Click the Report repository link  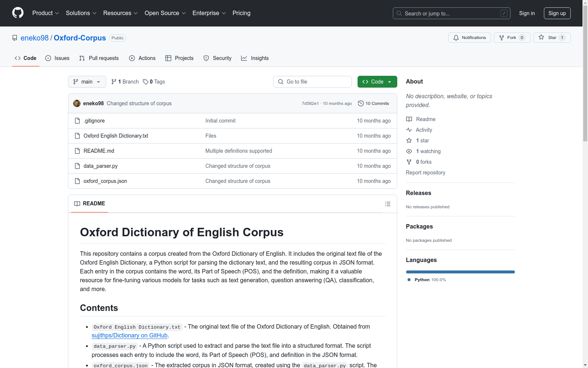[x=426, y=173]
